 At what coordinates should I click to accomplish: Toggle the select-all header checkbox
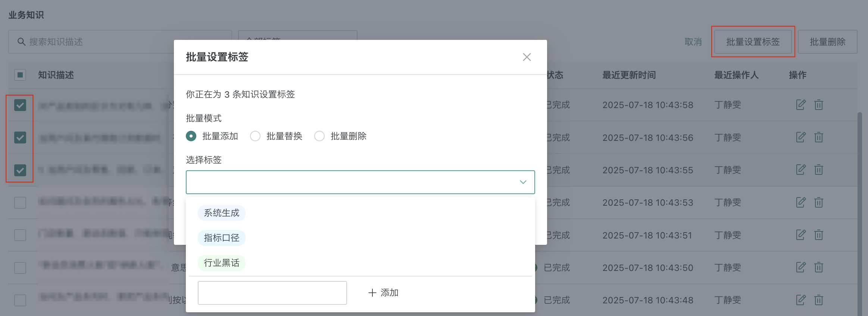point(20,75)
